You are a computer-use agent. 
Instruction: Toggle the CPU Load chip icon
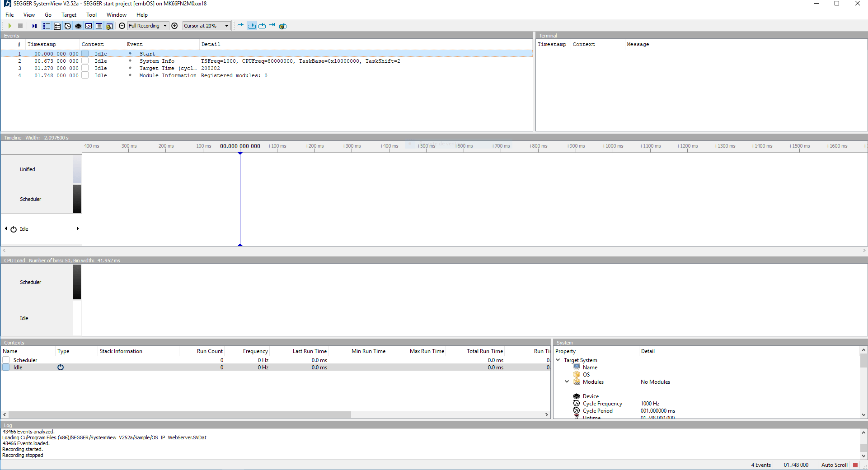point(78,26)
